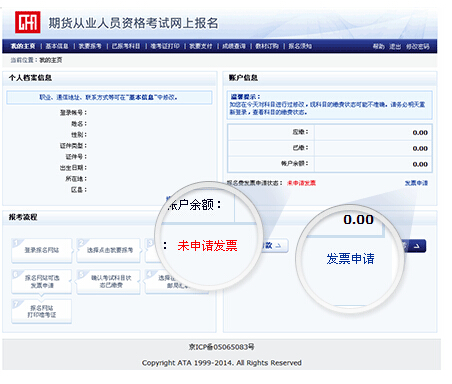Select 我要支付 in the navigation bar
The image size is (452, 384).
pos(201,46)
